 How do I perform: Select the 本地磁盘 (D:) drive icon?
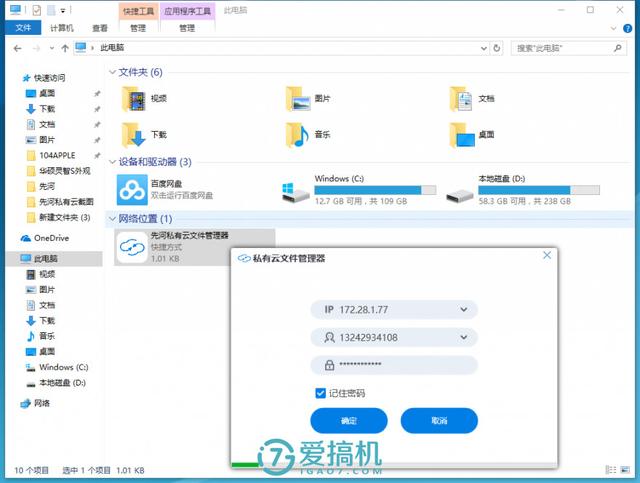click(460, 195)
